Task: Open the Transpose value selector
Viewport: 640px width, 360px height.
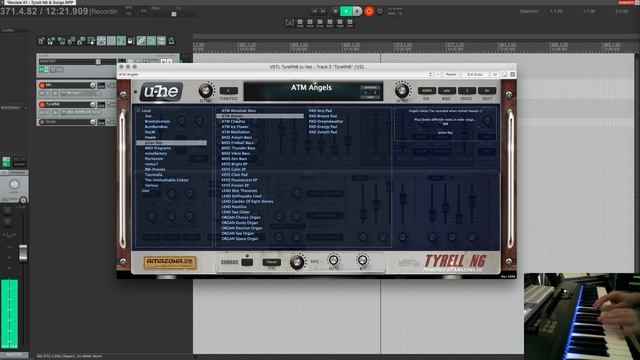Action: tap(229, 91)
